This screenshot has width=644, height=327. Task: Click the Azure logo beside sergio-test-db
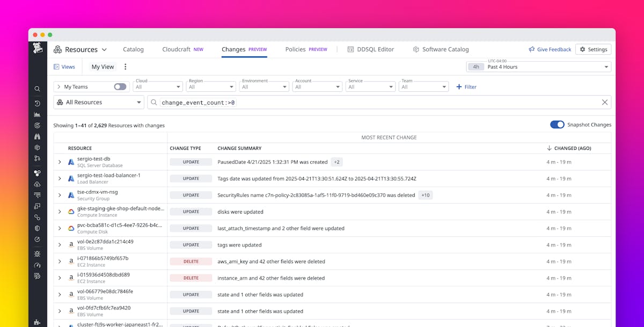click(x=71, y=162)
